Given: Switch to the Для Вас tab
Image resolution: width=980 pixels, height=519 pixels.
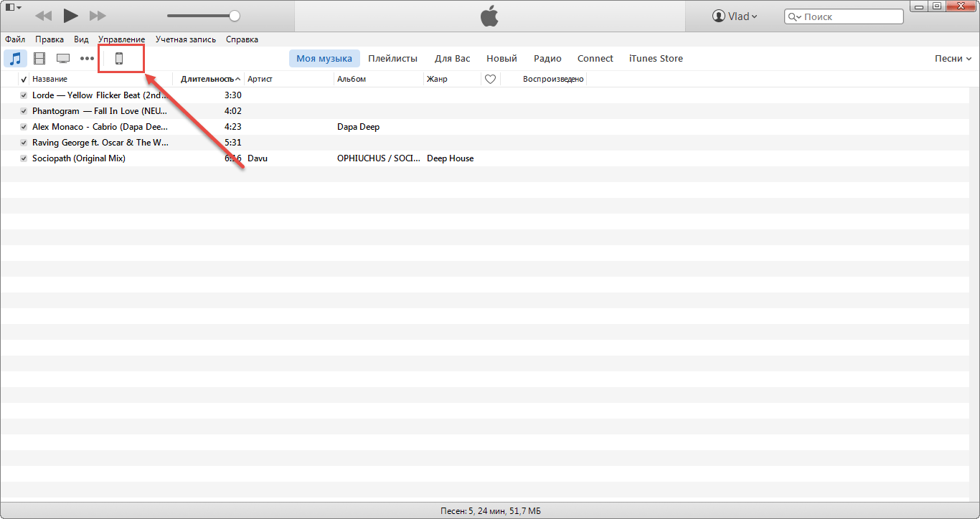Looking at the screenshot, I should click(x=453, y=59).
